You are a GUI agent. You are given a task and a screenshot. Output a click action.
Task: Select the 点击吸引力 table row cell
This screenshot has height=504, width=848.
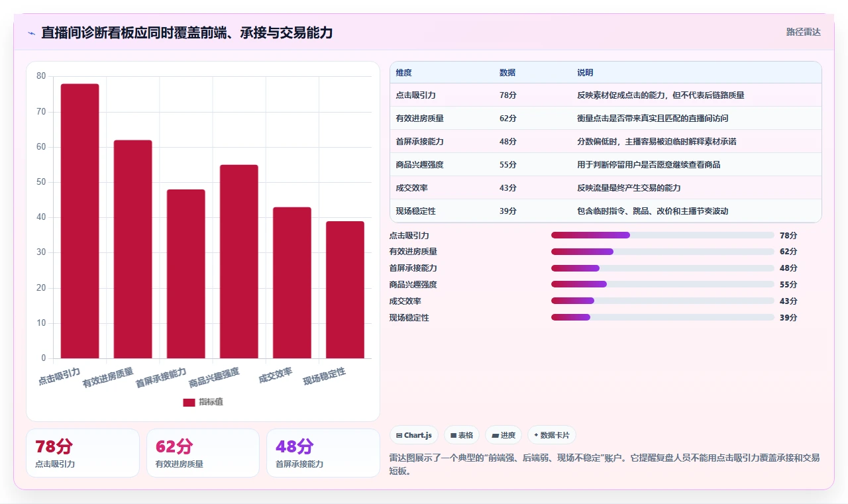point(415,95)
